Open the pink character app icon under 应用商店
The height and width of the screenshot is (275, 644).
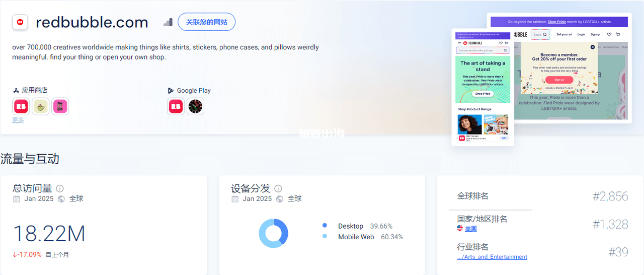(60, 106)
